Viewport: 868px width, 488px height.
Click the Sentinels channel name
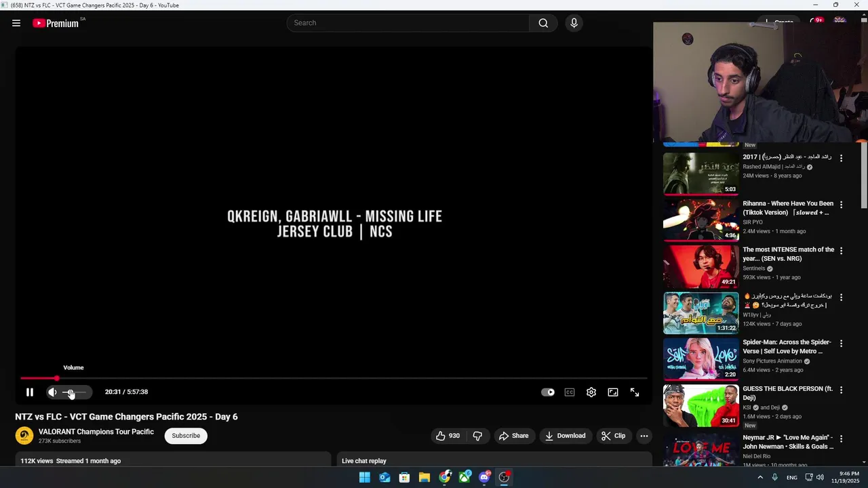click(754, 268)
